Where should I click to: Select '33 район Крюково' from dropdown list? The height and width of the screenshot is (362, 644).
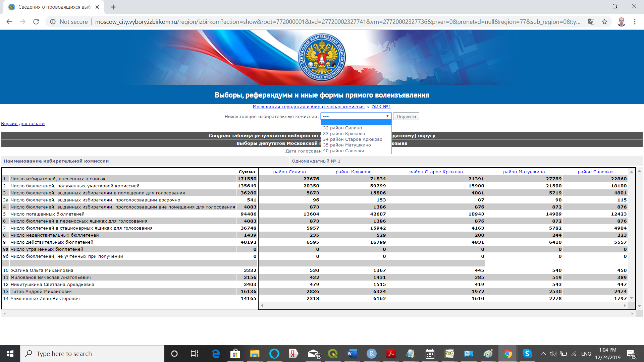[x=344, y=134]
